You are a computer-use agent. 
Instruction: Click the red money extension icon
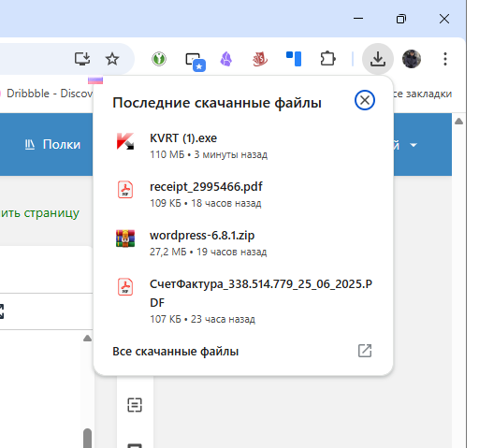click(260, 59)
